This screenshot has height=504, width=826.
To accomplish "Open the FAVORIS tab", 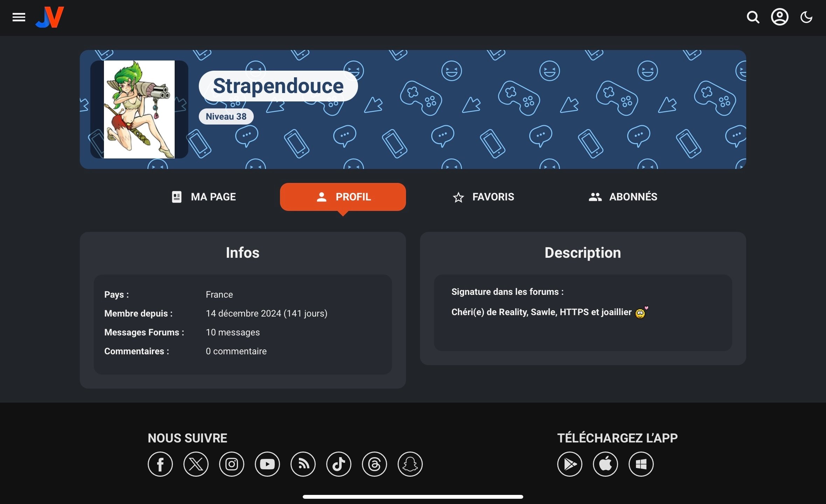I will click(x=483, y=197).
